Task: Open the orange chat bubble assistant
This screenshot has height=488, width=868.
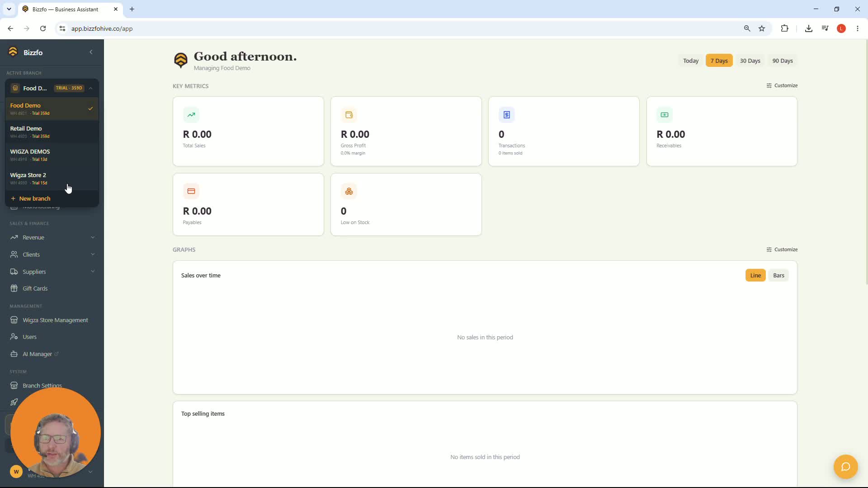Action: click(x=845, y=467)
